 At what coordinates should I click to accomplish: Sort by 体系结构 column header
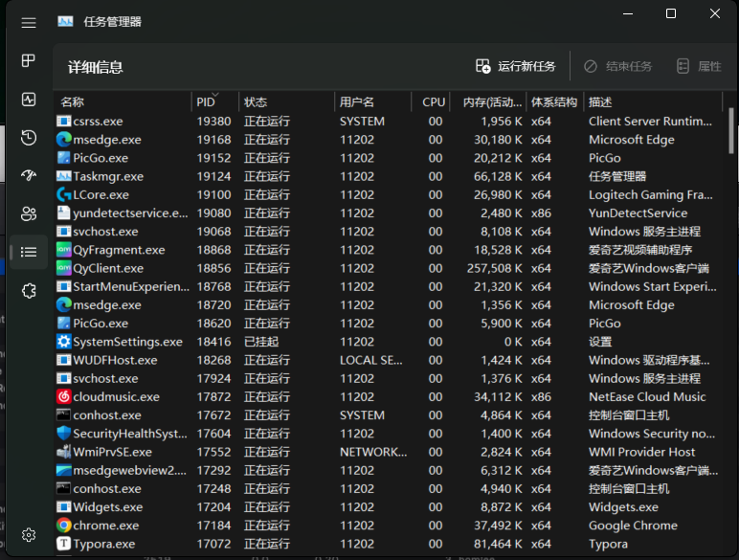point(554,102)
